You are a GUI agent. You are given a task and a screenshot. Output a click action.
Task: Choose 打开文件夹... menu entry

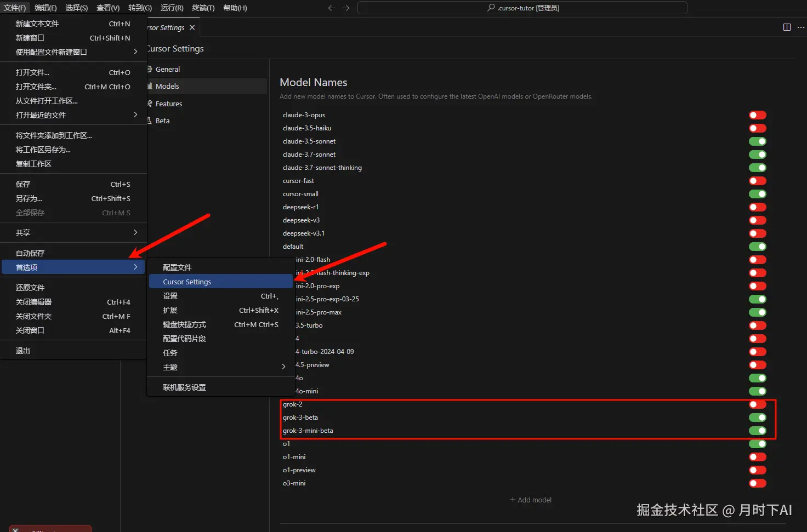(x=73, y=87)
